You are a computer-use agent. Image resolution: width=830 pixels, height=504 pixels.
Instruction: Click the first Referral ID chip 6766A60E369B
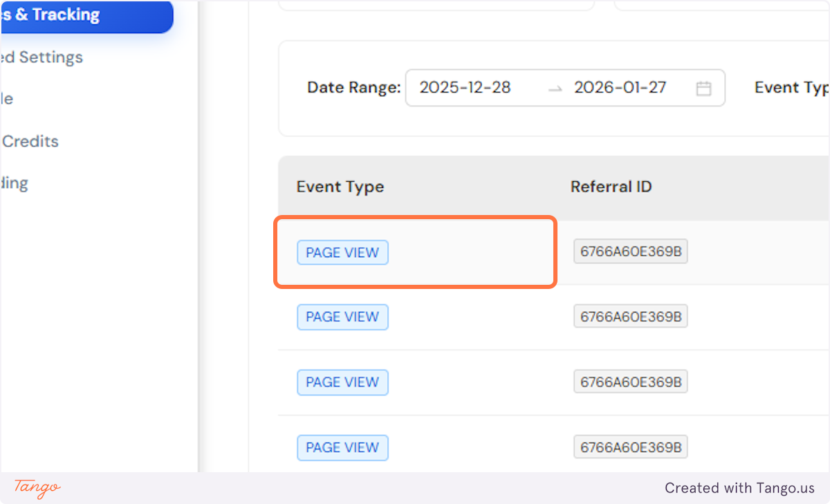point(630,251)
